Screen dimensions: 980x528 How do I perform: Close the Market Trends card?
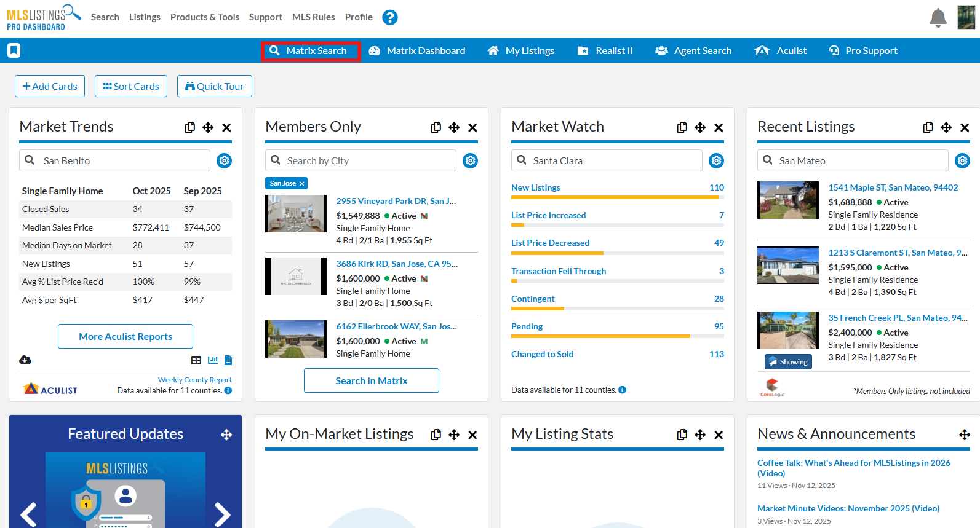point(226,127)
